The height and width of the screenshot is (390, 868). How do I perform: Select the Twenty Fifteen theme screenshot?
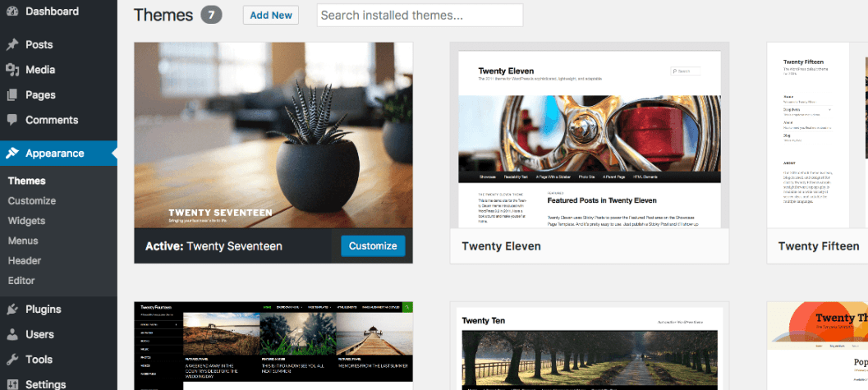tap(817, 135)
